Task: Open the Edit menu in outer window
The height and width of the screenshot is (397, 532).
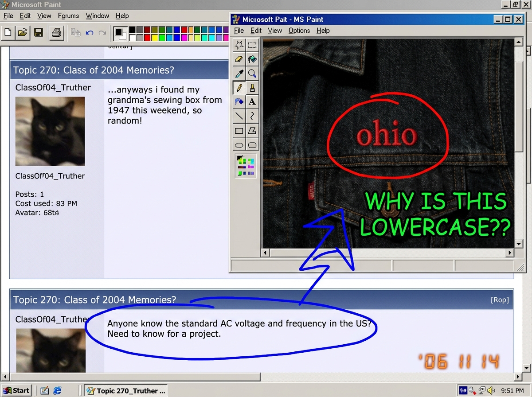Action: 25,16
